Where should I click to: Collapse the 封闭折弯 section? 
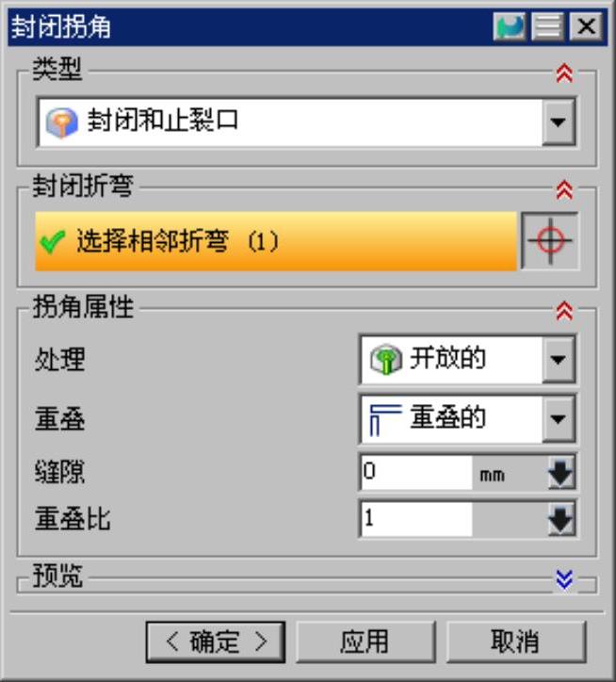click(565, 190)
